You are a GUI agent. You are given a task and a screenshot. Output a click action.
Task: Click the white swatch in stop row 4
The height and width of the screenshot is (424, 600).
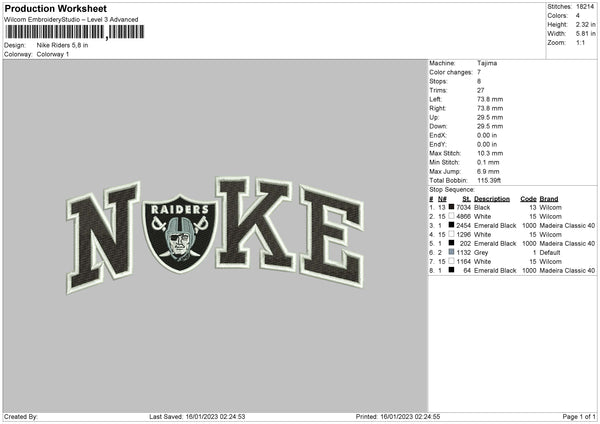(452, 234)
